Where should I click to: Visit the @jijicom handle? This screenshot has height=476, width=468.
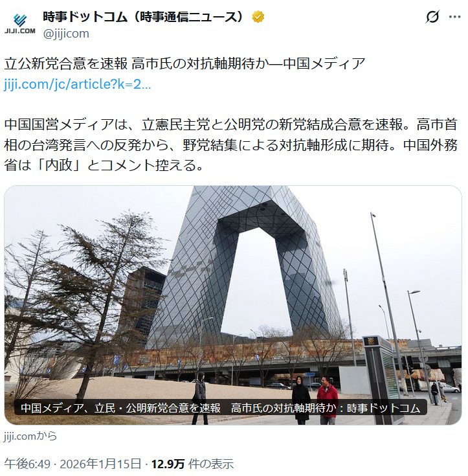[66, 34]
